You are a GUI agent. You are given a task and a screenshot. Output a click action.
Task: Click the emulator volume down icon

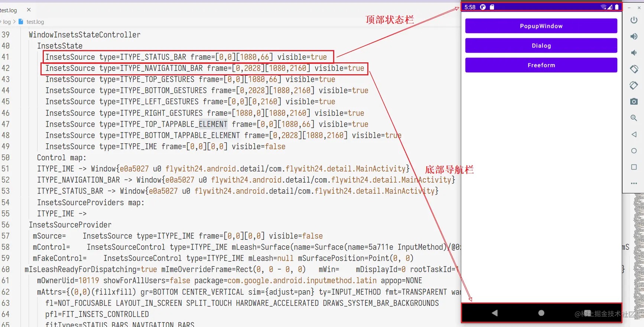click(634, 53)
